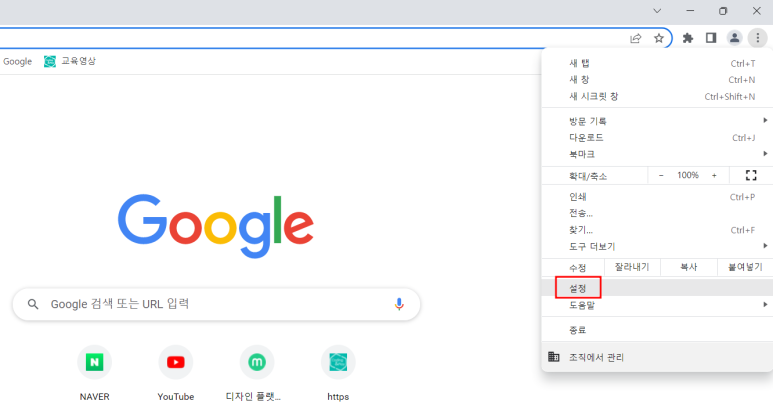Click the Google bookmark in the bookmarks bar
773x419 pixels.
click(17, 61)
